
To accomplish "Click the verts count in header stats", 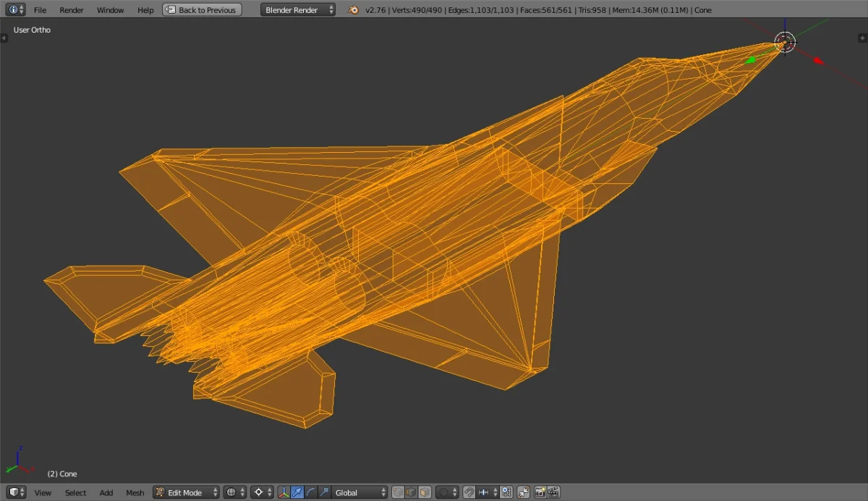I will click(x=418, y=10).
